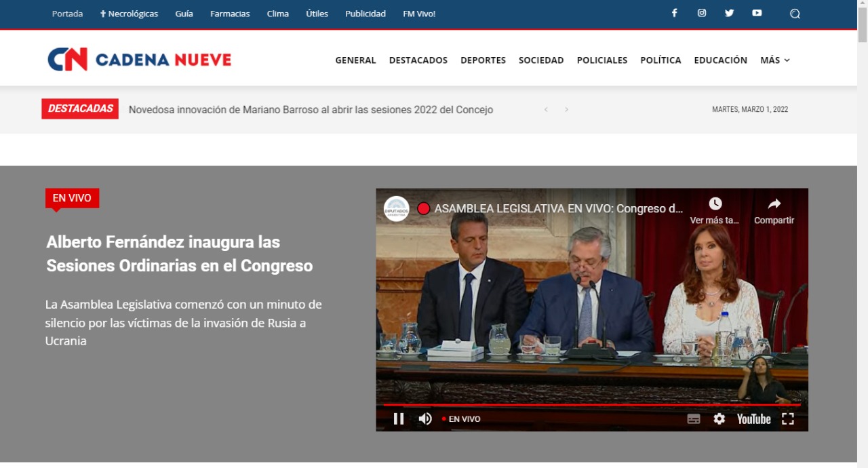Open the DEPORTES menu section
The image size is (868, 468).
pyautogui.click(x=483, y=60)
